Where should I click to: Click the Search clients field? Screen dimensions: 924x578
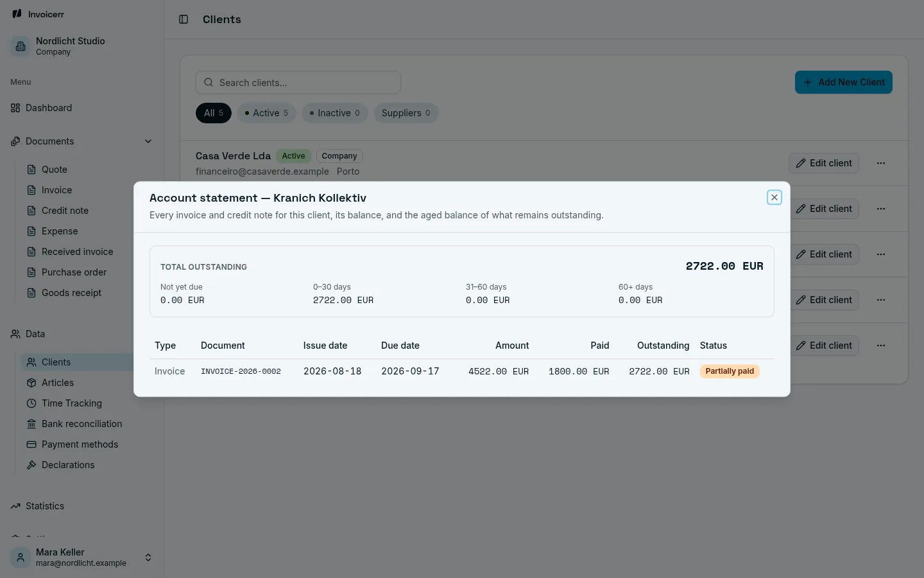click(x=298, y=82)
